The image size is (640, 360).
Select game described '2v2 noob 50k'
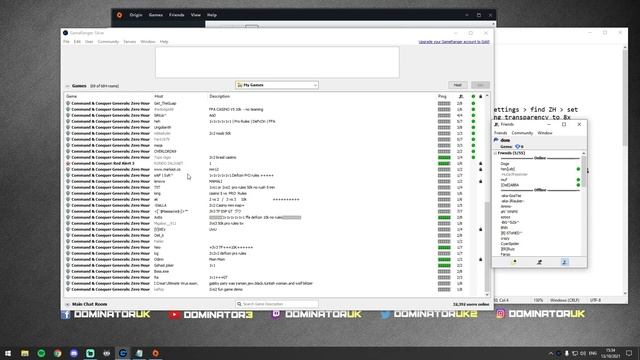click(x=273, y=133)
